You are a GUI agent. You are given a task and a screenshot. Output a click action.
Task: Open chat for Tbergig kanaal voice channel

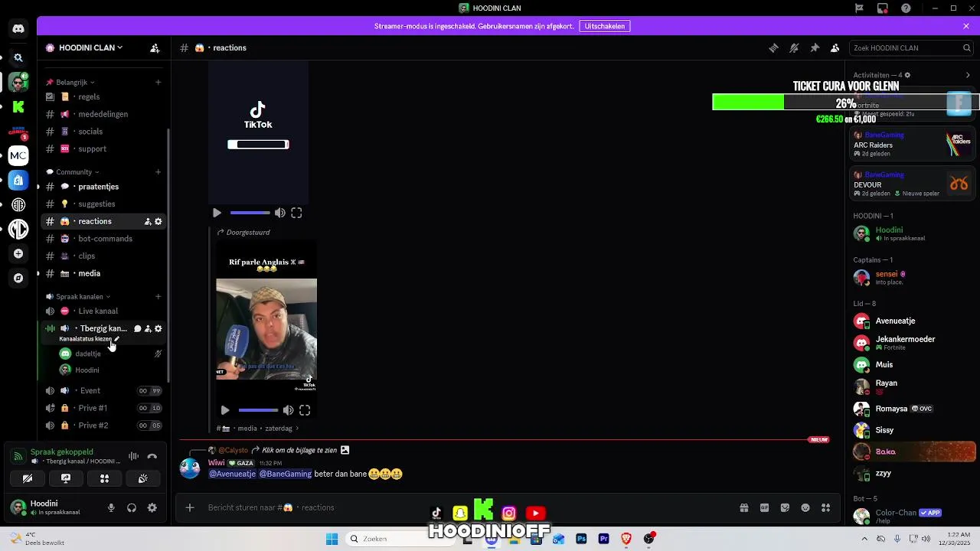pyautogui.click(x=138, y=328)
